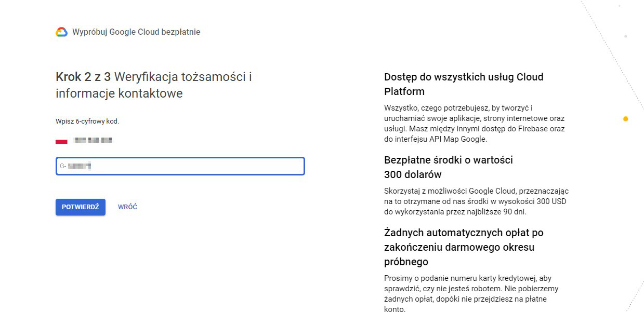Click the yellow dot decoration

click(x=625, y=119)
